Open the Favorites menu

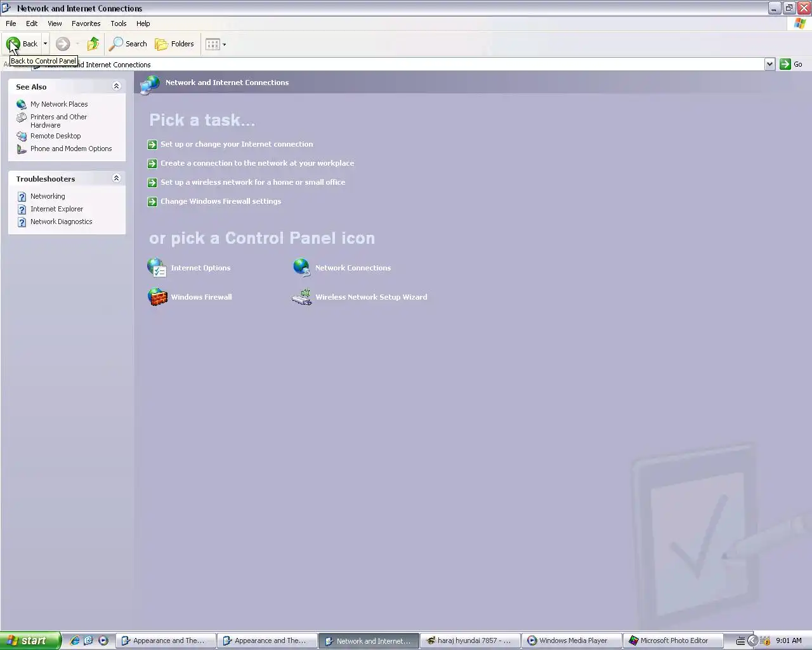86,23
